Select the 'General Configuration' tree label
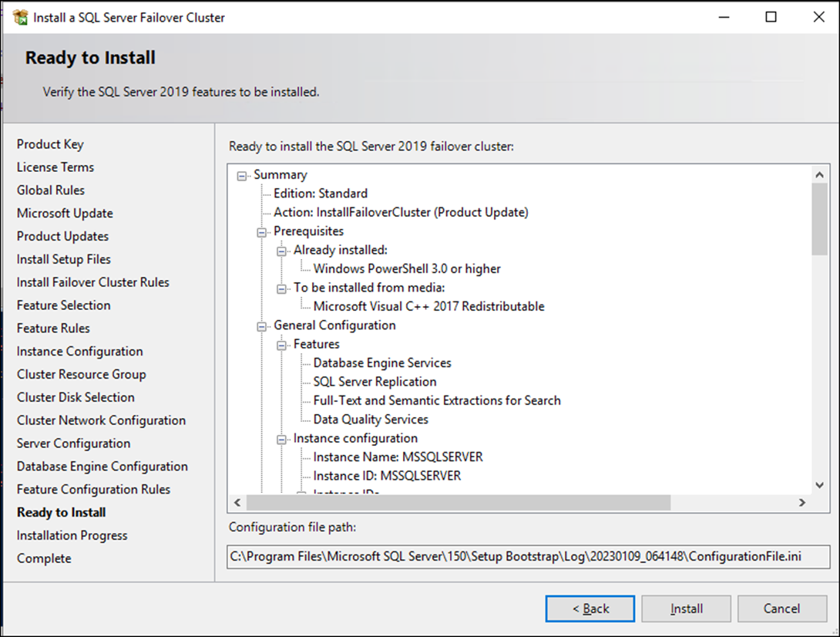Viewport: 840px width, 637px height. coord(334,325)
